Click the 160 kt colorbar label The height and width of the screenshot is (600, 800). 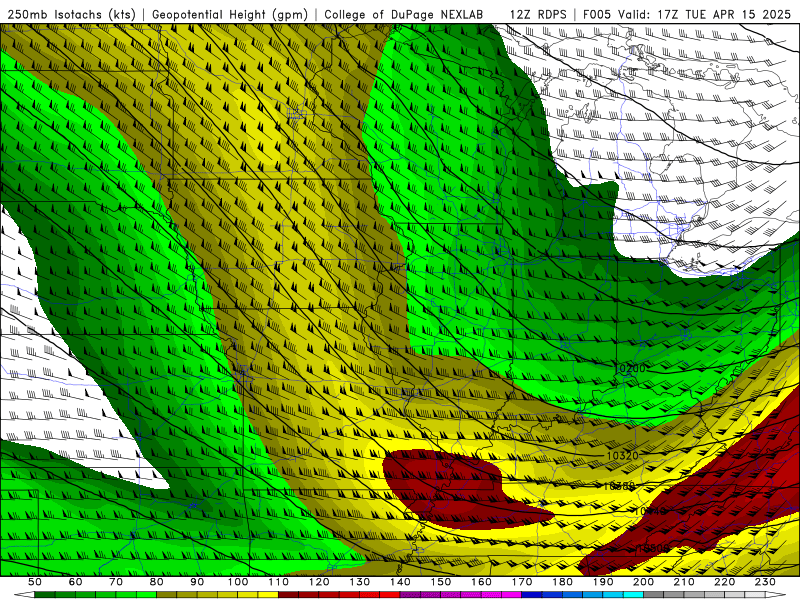[481, 582]
